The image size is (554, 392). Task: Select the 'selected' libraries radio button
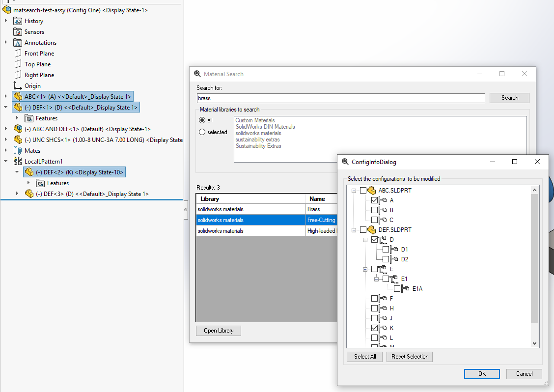tap(202, 132)
